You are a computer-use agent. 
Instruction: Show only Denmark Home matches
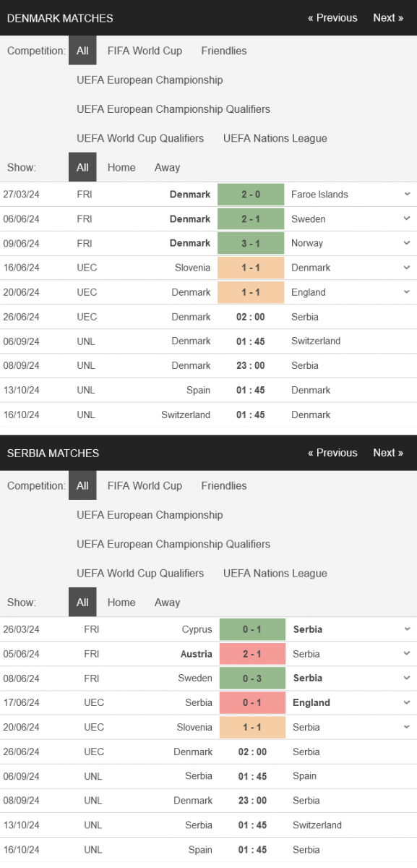pyautogui.click(x=121, y=167)
